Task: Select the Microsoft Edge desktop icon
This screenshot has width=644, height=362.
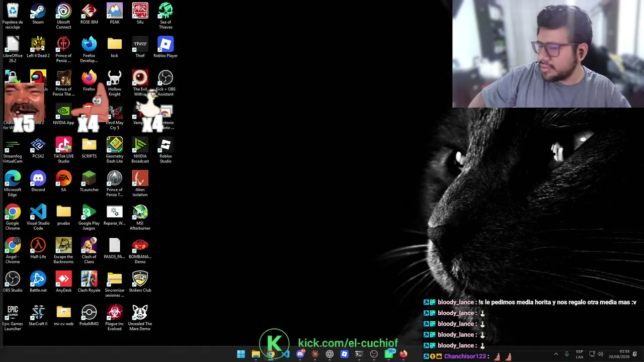Action: coord(13,184)
